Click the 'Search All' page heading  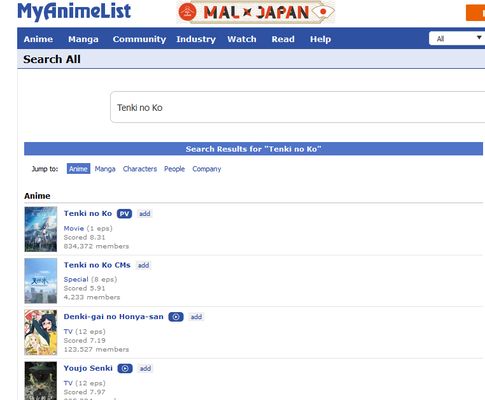point(52,59)
